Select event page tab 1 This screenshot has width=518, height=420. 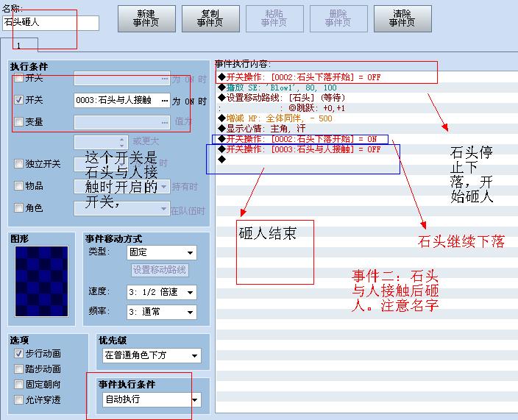click(x=19, y=45)
